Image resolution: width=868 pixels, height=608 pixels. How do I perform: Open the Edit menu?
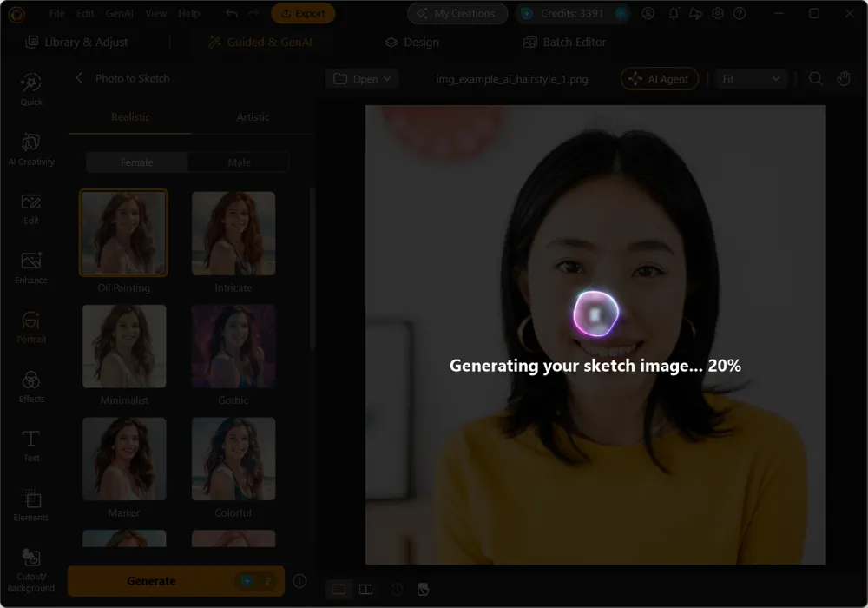click(x=85, y=13)
